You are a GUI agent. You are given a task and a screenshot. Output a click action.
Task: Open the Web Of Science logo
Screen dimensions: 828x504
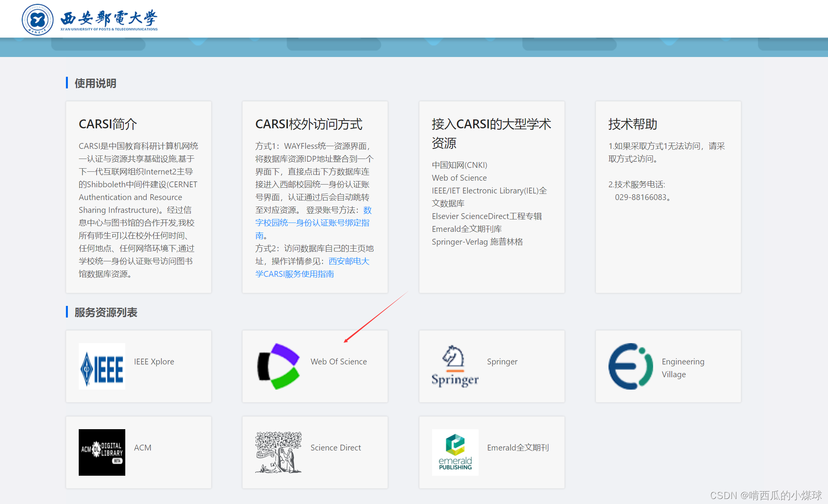click(278, 366)
